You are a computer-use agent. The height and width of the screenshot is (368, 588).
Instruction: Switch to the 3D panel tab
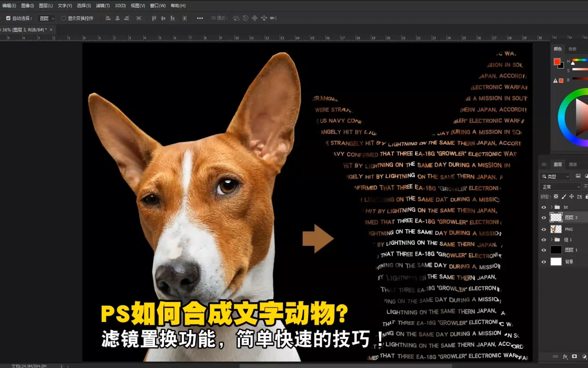(544, 164)
